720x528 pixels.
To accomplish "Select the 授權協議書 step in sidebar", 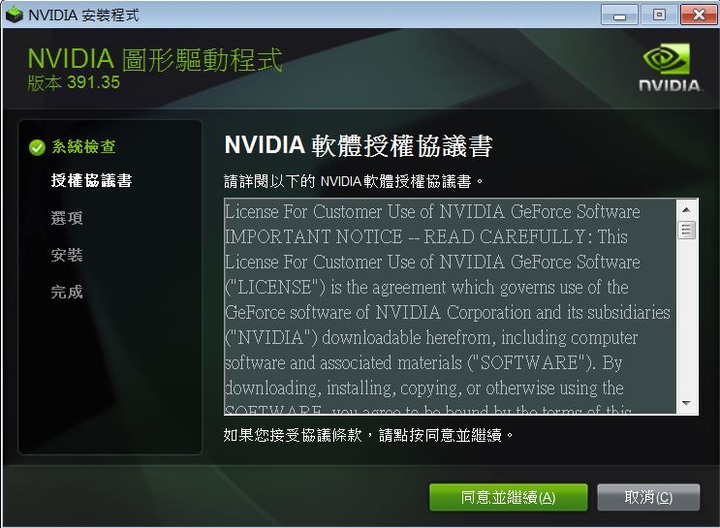I will (x=91, y=180).
